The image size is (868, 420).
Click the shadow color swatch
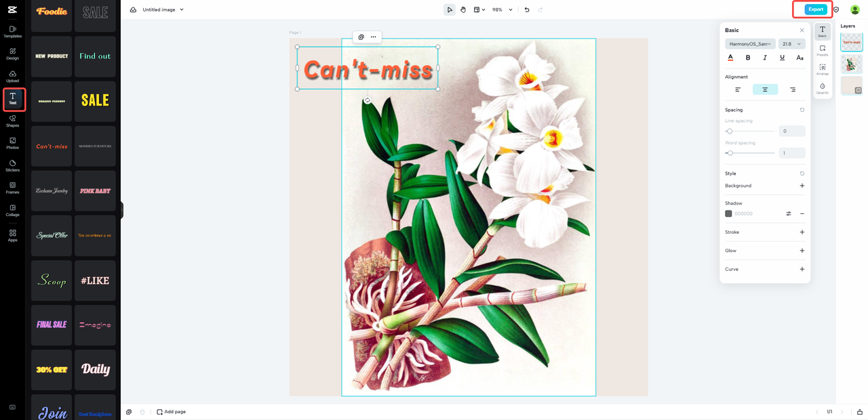click(x=728, y=213)
